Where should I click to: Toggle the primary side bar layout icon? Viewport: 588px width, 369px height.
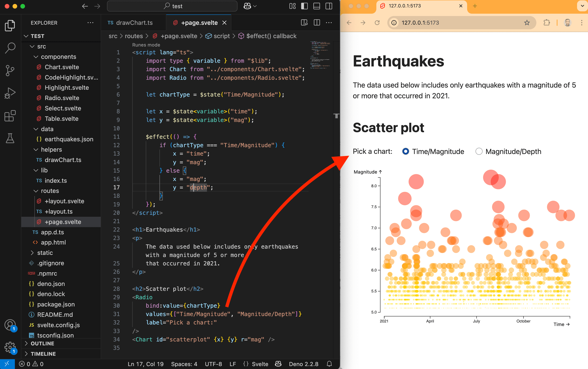304,6
